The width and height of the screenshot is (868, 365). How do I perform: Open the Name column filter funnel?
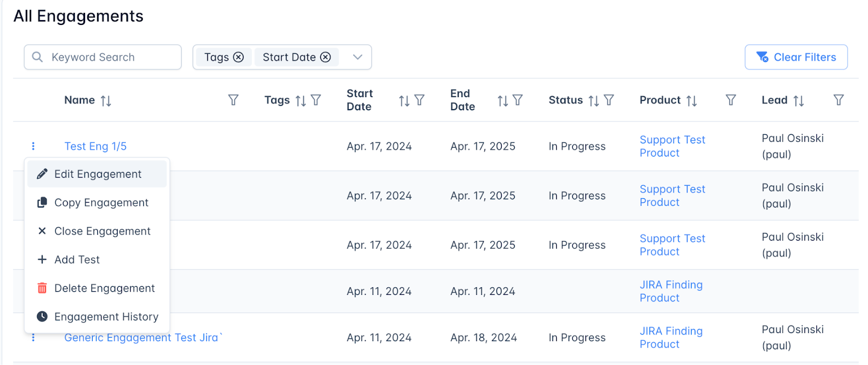tap(233, 100)
